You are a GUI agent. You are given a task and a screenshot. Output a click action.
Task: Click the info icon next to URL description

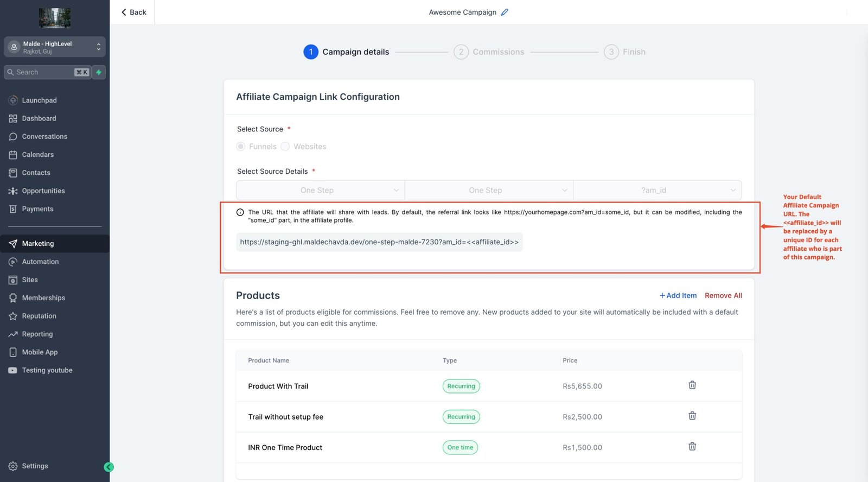point(240,212)
